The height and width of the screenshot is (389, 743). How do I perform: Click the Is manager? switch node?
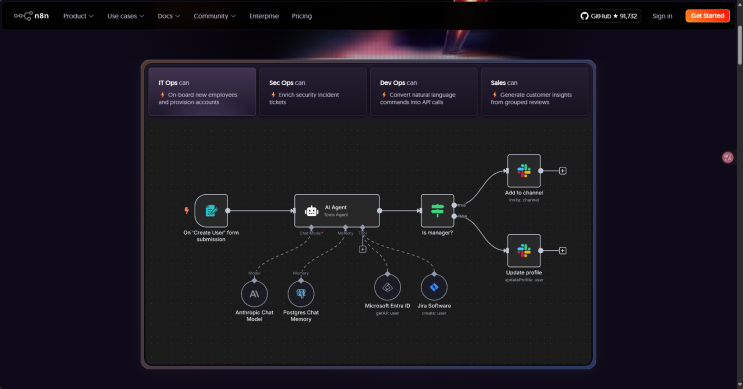point(437,211)
